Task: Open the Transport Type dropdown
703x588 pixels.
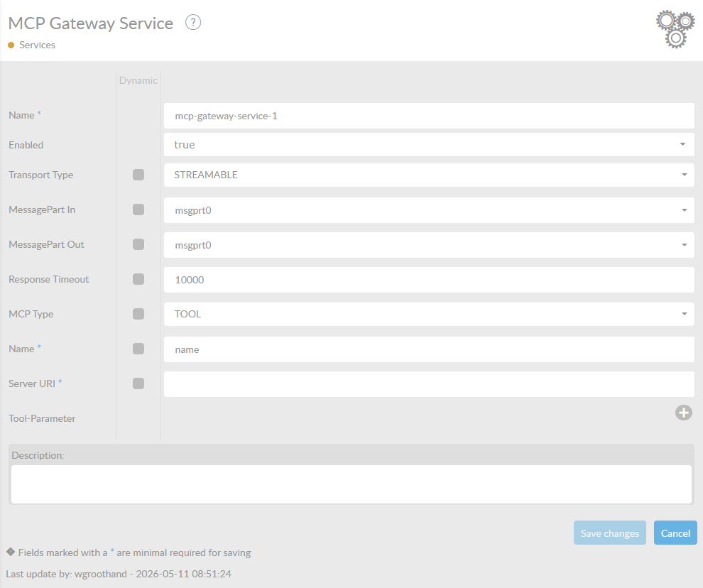Action: pyautogui.click(x=429, y=175)
